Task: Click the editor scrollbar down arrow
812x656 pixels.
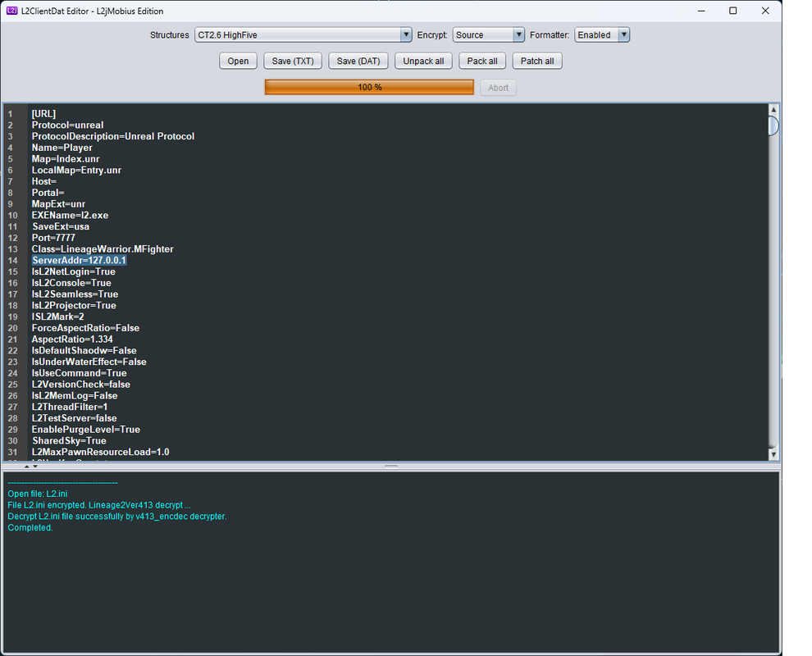Action: point(773,454)
